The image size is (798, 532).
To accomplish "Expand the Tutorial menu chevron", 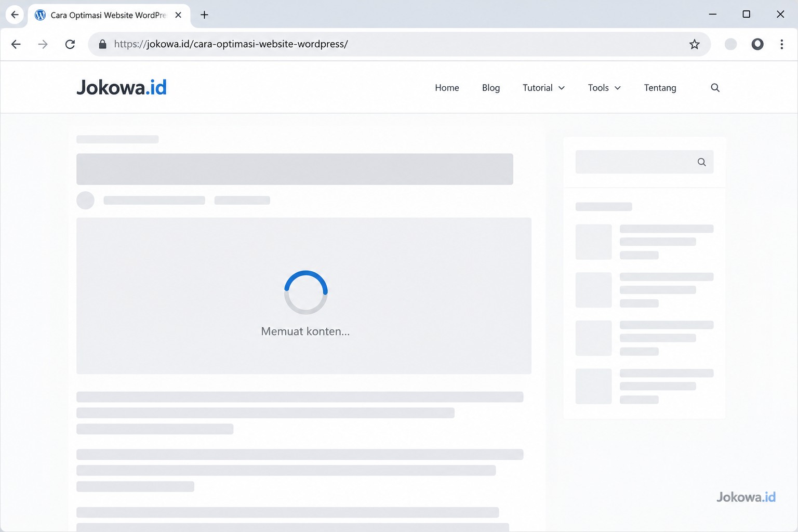I will click(x=562, y=88).
